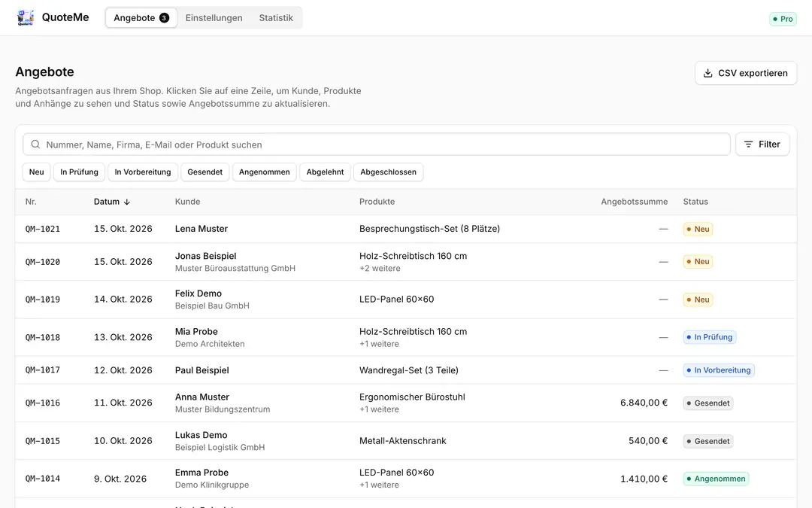This screenshot has width=812, height=508.
Task: Click company Muster Büroausstattung GmbH
Action: click(235, 269)
